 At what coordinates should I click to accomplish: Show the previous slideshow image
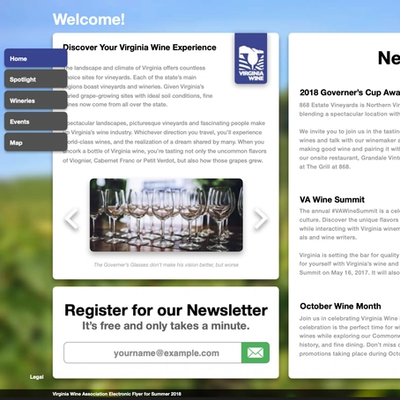[71, 219]
